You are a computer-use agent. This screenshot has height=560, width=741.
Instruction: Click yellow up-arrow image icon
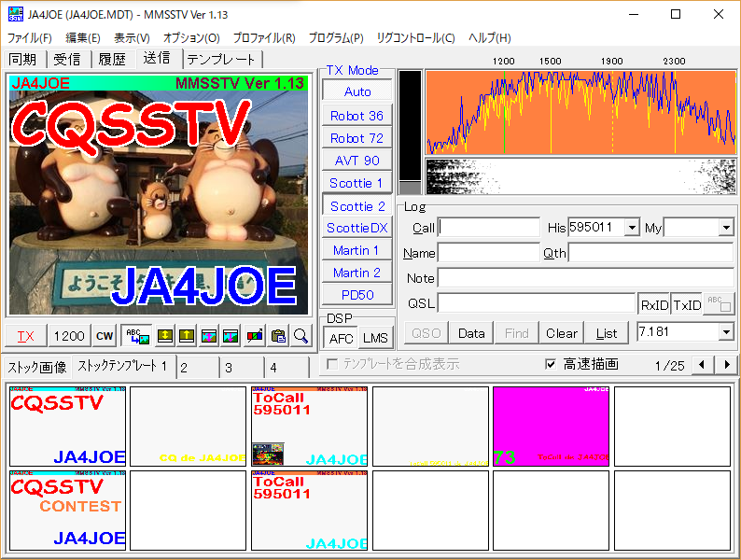(x=187, y=336)
